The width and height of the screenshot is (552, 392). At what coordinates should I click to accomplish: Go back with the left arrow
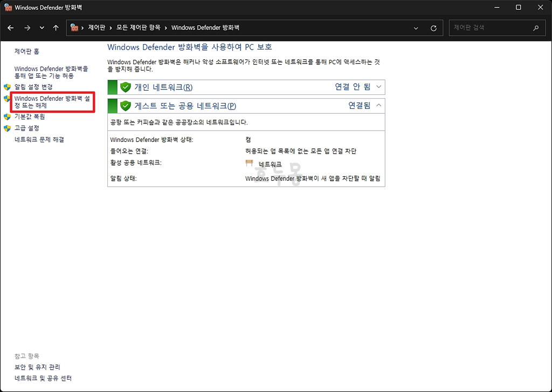click(11, 28)
